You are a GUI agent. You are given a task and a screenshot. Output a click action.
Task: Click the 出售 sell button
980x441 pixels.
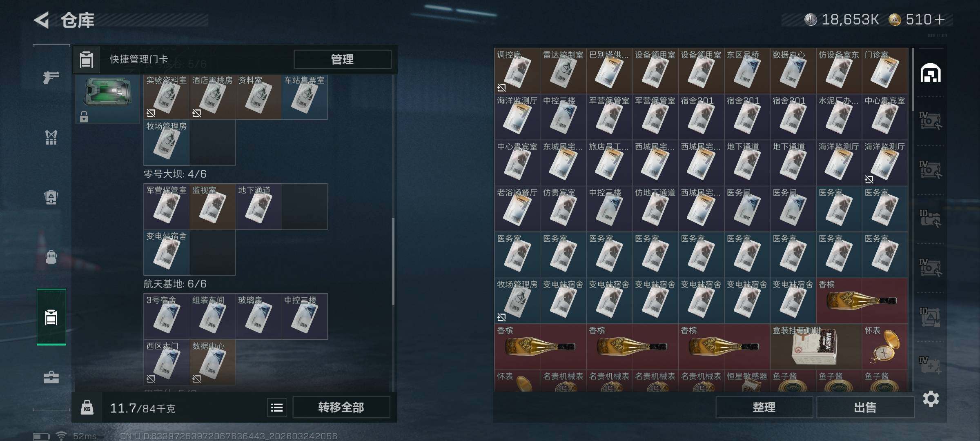pyautogui.click(x=865, y=408)
